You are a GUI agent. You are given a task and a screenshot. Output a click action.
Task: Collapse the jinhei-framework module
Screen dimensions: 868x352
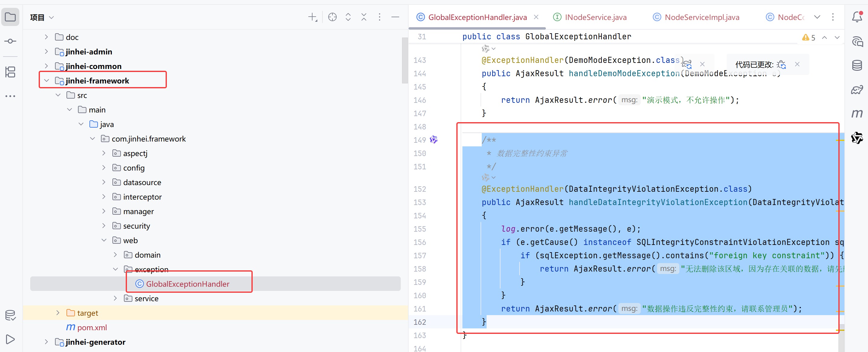(x=47, y=80)
